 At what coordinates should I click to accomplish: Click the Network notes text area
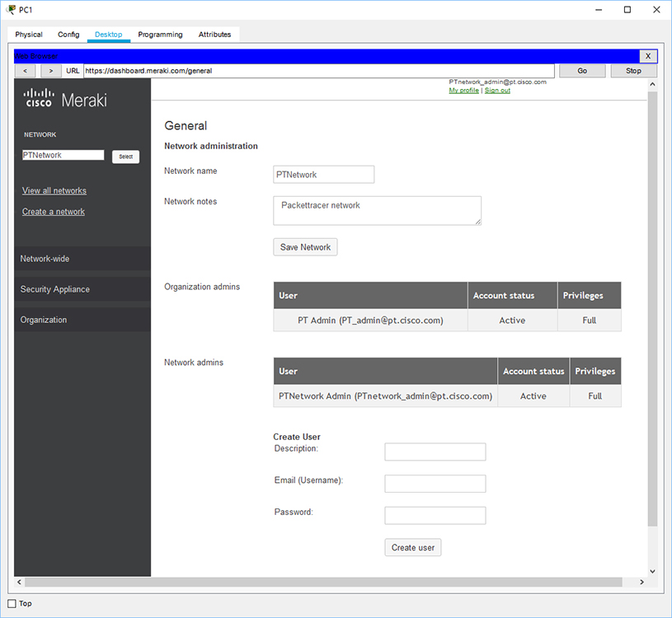(x=377, y=211)
